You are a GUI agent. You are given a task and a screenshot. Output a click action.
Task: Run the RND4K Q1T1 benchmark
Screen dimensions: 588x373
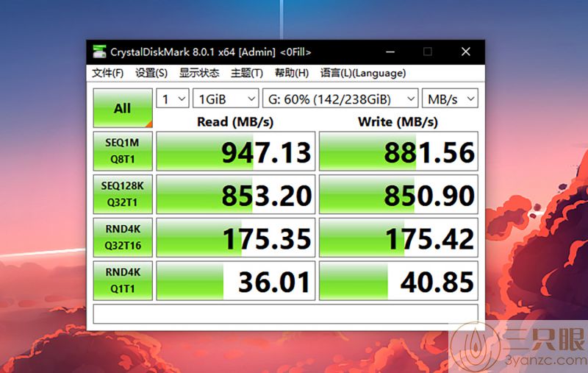click(x=123, y=280)
